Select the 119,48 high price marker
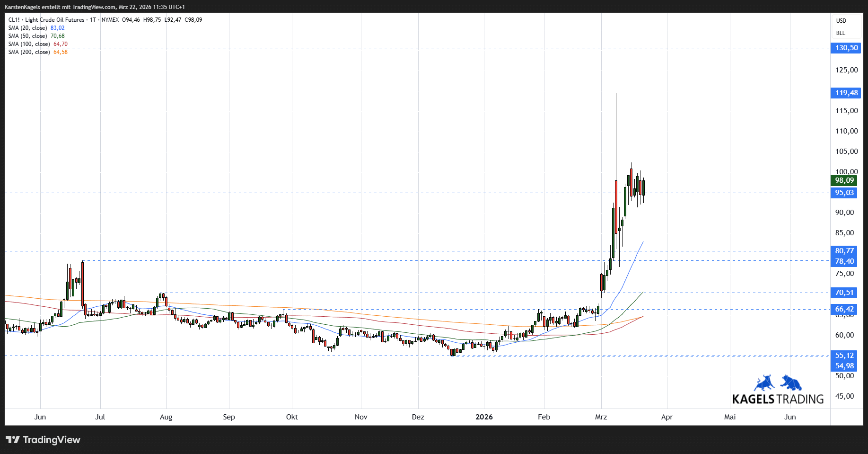Viewport: 868px width, 454px height. (846, 93)
